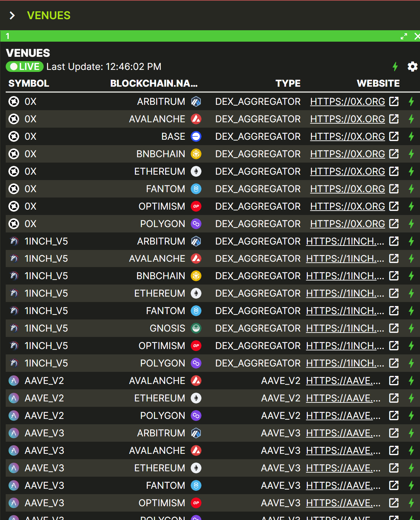Open external link icon in 0X OPTIMISM row
The width and height of the screenshot is (420, 520).
point(394,206)
